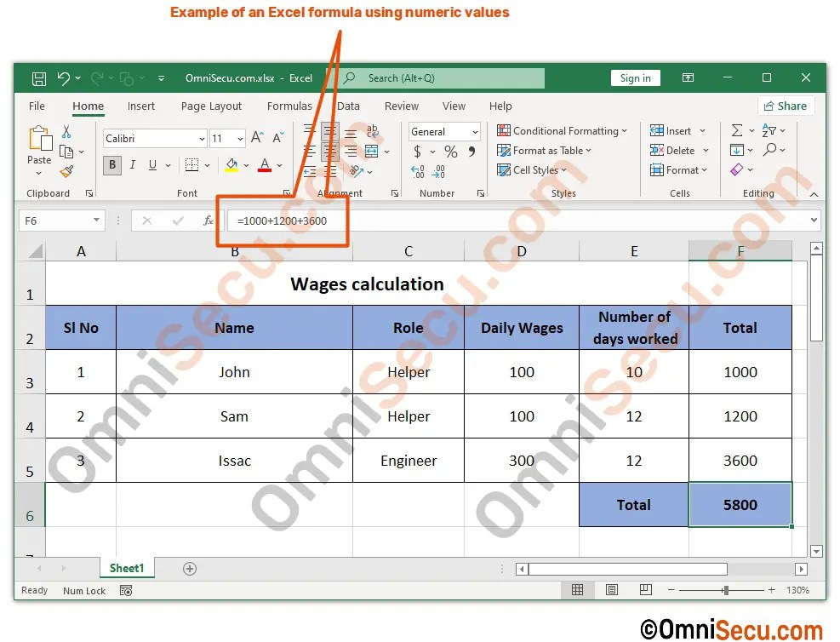Click the Cell Styles icon
This screenshot has width=840, height=642.
(x=533, y=170)
